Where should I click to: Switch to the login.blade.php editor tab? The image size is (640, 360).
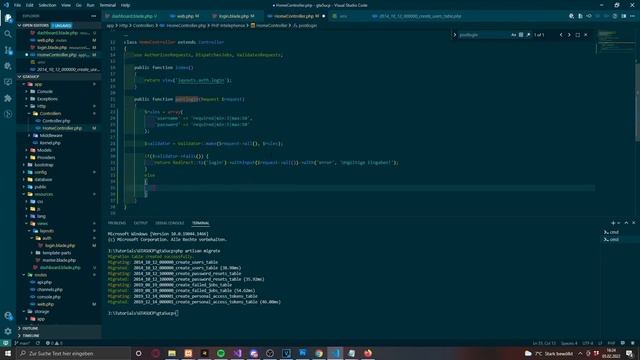click(x=234, y=16)
